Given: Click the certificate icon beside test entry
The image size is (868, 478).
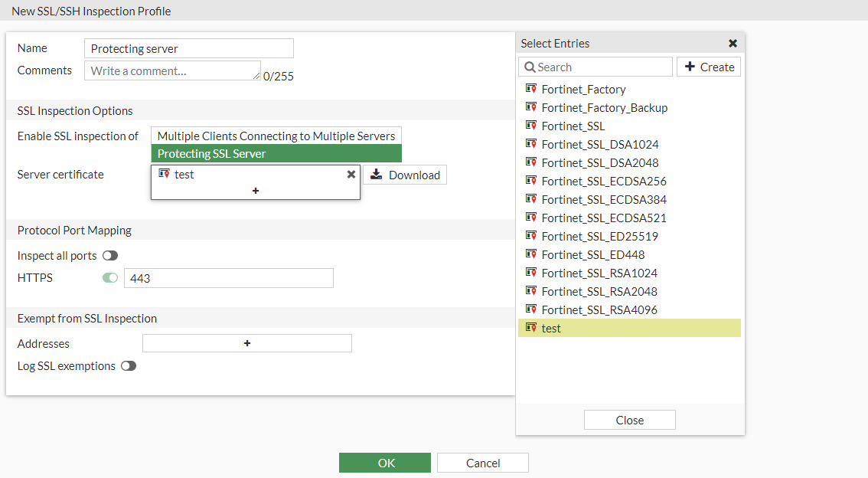Looking at the screenshot, I should pos(530,328).
